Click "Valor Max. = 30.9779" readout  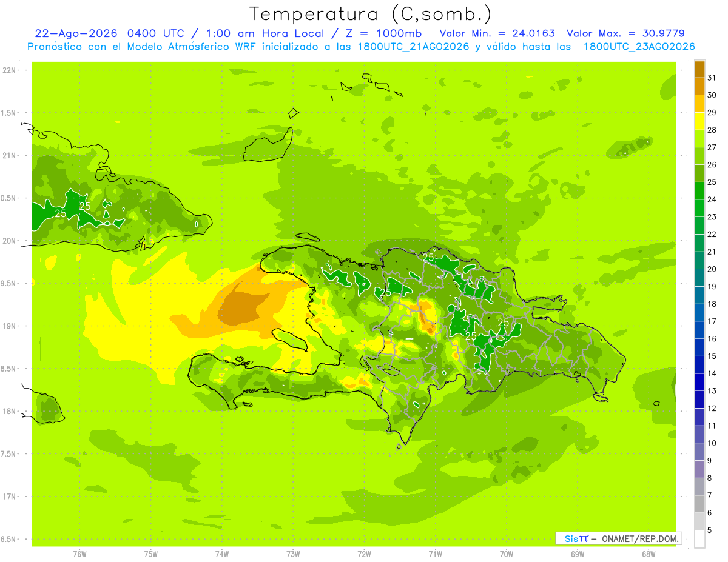(x=625, y=33)
